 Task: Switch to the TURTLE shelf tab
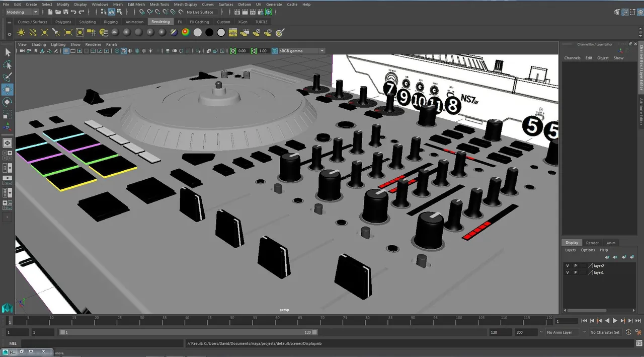point(261,22)
